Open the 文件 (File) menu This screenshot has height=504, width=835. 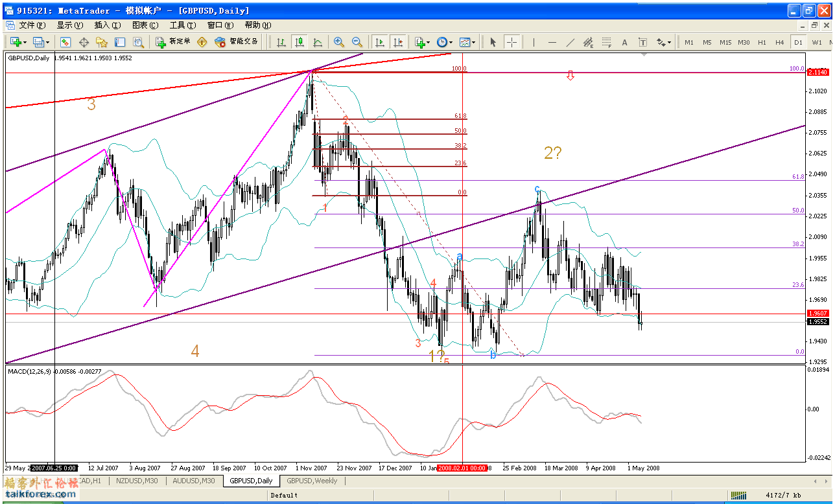click(32, 25)
